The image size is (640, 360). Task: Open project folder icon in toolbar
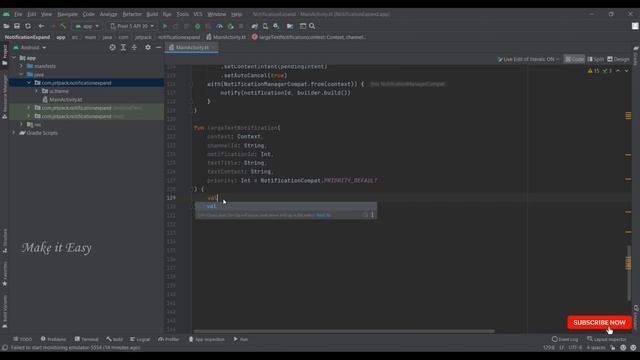(6, 26)
